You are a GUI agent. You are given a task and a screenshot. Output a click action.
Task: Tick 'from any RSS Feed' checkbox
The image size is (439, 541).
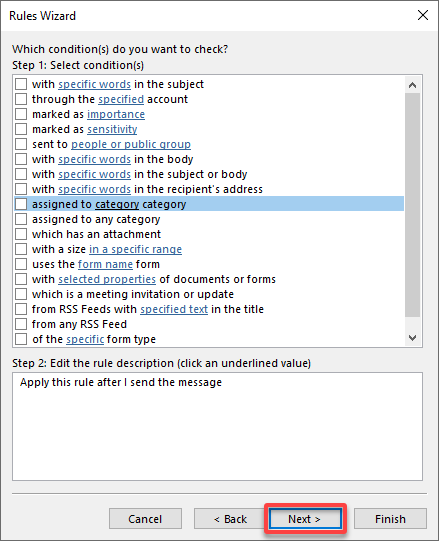[21, 324]
